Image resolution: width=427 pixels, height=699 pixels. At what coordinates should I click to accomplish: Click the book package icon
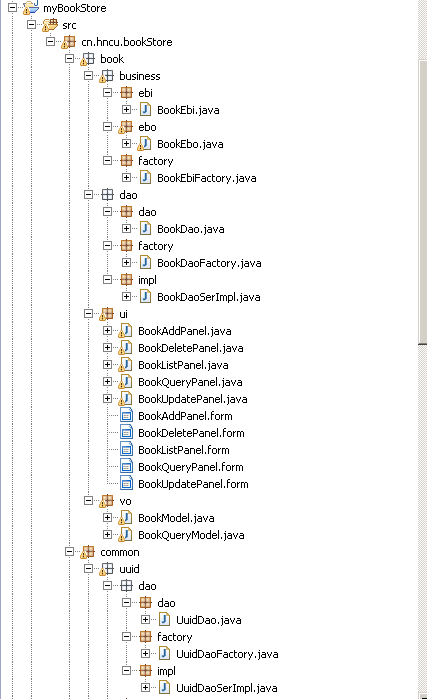(x=87, y=59)
